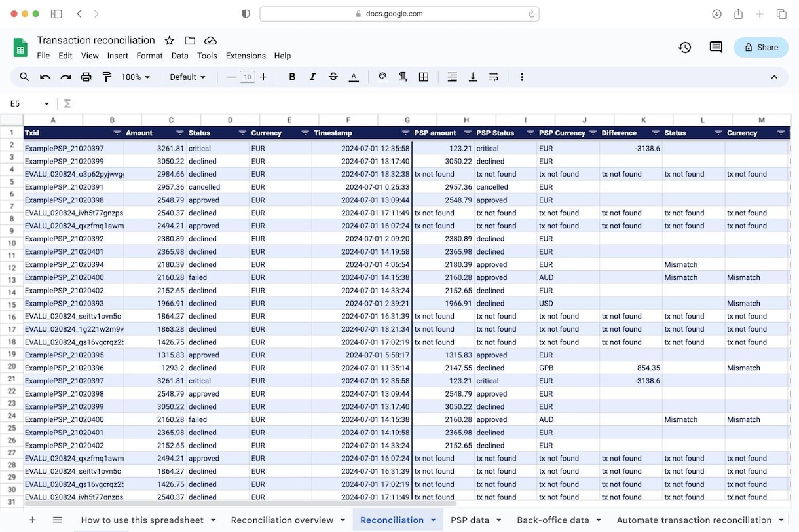Click the text direction paragraph icon
Viewport: 799px width, 532px height.
point(403,77)
